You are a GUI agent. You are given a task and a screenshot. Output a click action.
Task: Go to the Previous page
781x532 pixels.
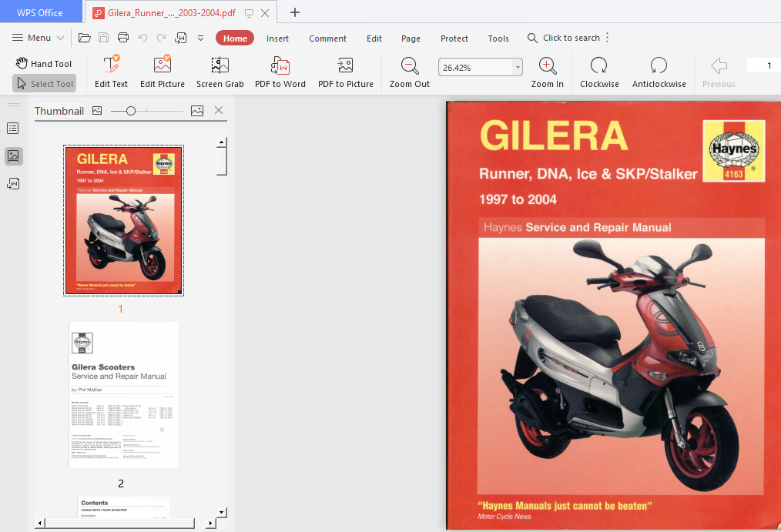click(719, 72)
